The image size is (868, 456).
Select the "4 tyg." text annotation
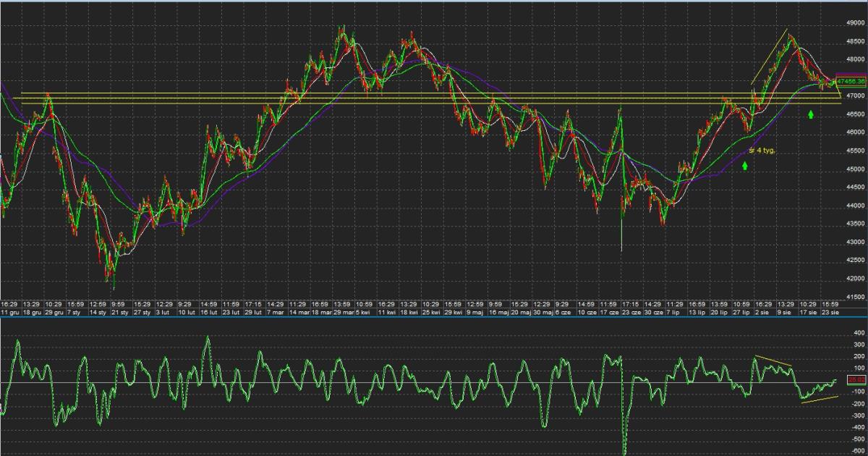coord(761,150)
